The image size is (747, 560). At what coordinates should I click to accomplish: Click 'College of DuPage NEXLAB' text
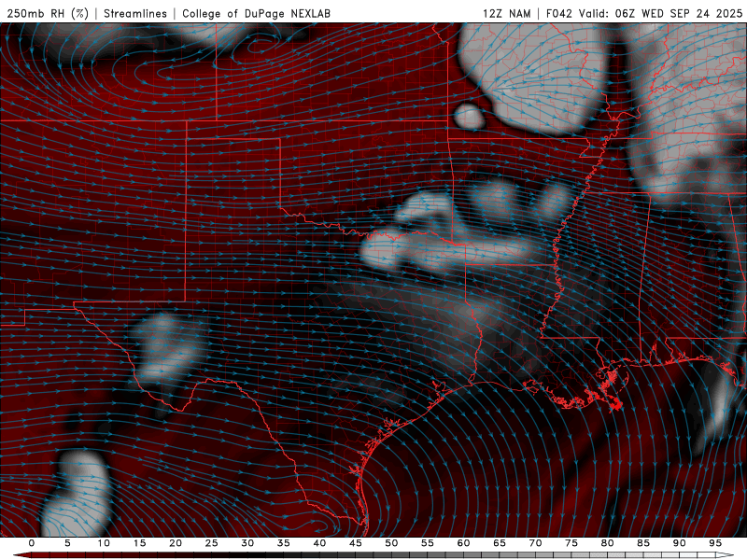(256, 13)
